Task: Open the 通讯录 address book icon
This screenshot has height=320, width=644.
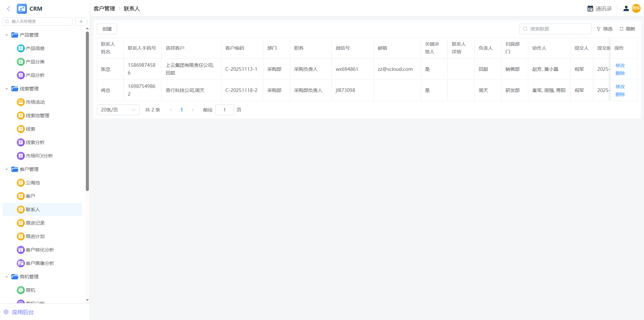Action: [590, 9]
